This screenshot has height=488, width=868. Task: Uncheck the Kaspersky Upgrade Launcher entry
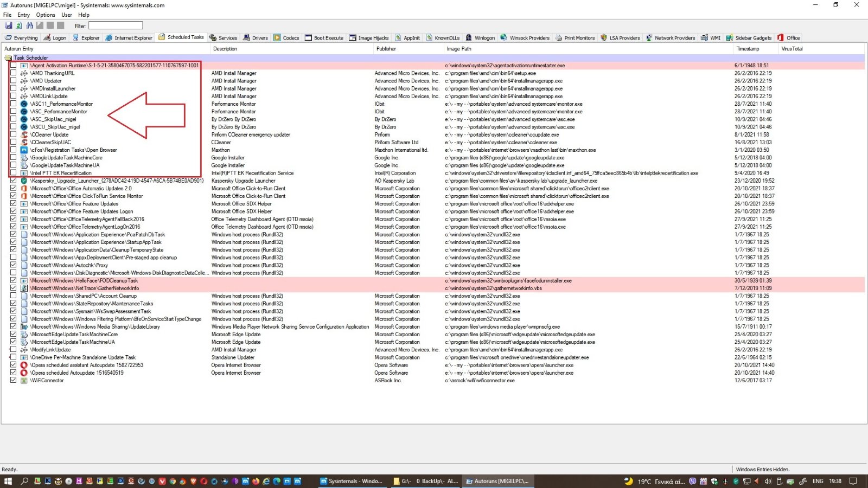13,181
